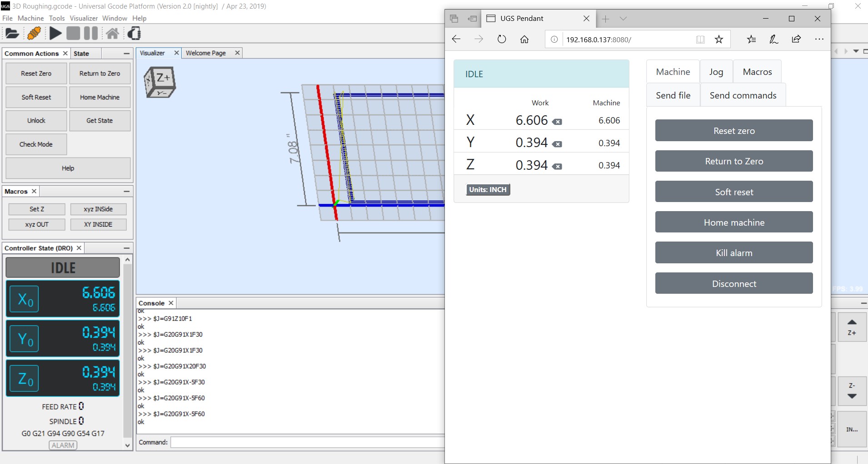Open the File menu
This screenshot has height=464, width=868.
7,18
